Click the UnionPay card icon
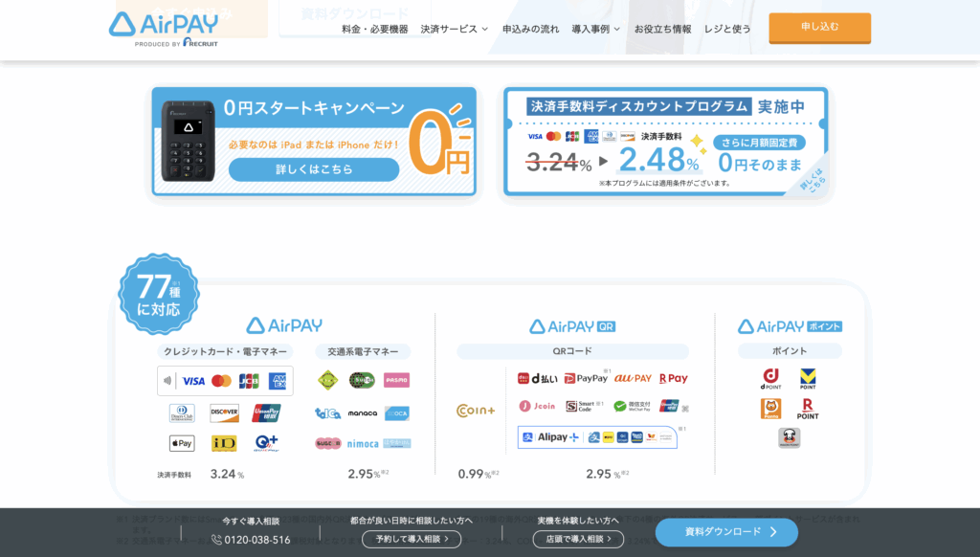Viewport: 980px width, 557px height. pos(266,412)
